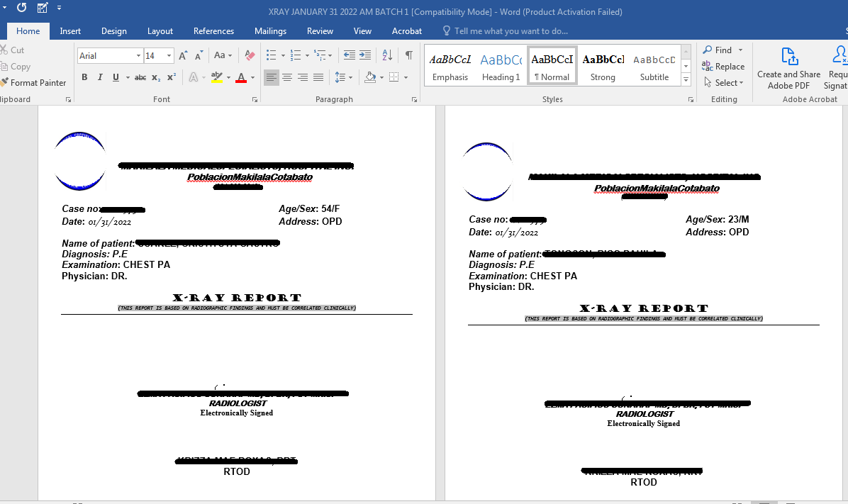848x504 pixels.
Task: Select Center alignment button
Action: (287, 77)
